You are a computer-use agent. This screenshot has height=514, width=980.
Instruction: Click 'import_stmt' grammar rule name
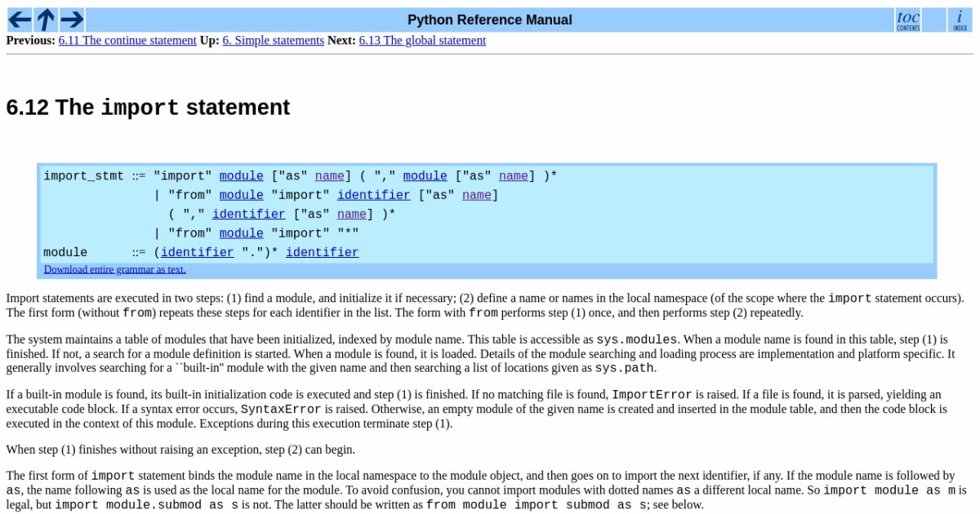[x=84, y=176]
